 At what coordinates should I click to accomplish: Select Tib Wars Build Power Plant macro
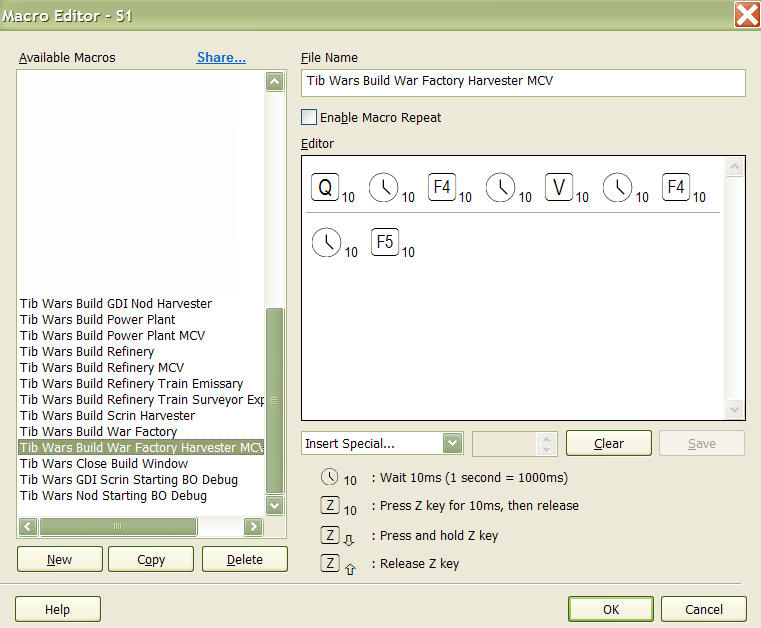[97, 320]
